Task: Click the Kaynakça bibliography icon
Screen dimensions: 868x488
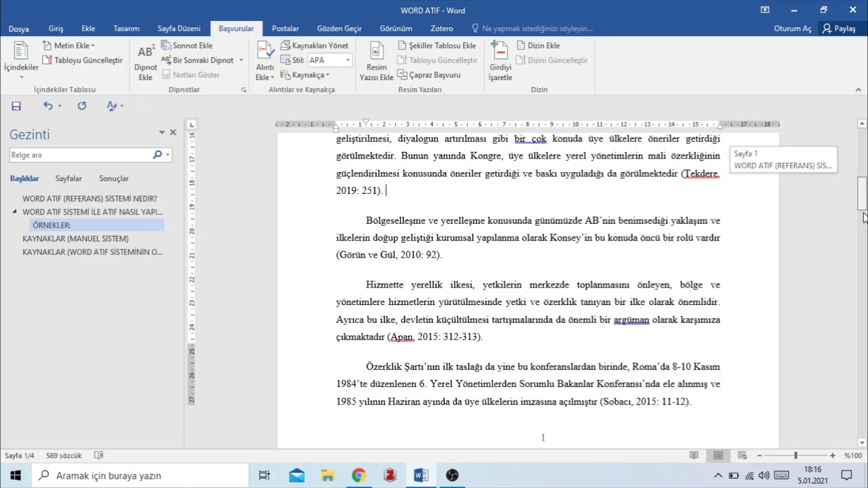Action: pos(285,75)
